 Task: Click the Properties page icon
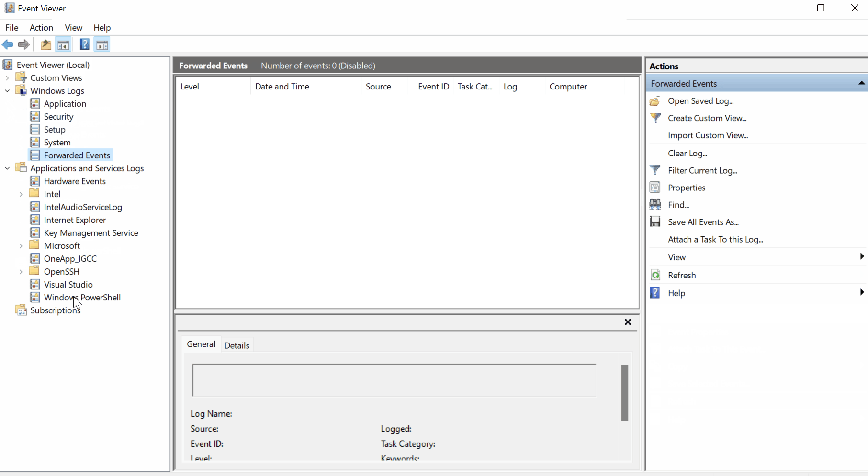(x=655, y=187)
